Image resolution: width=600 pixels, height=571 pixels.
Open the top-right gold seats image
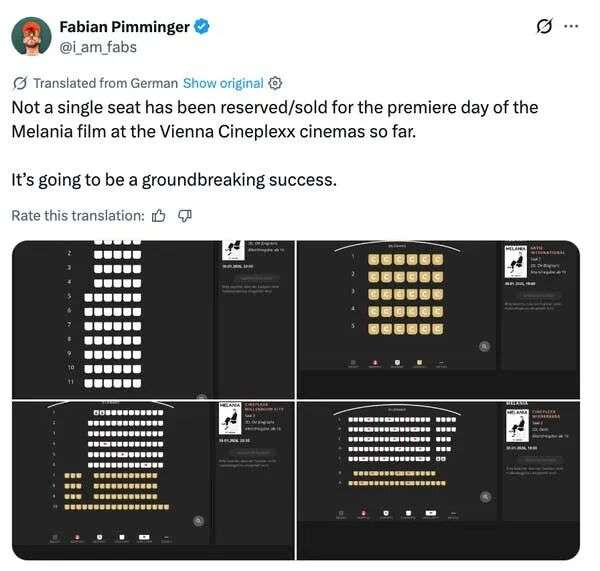tap(440, 318)
